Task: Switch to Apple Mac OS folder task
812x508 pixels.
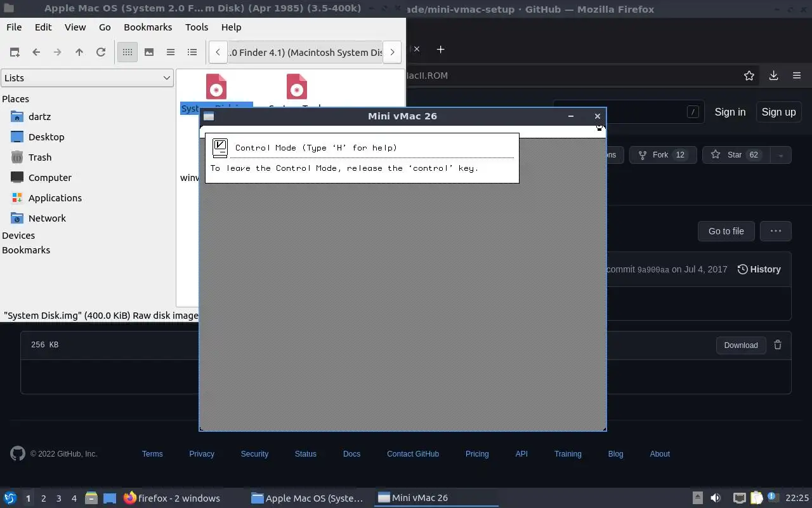Action: 308,498
